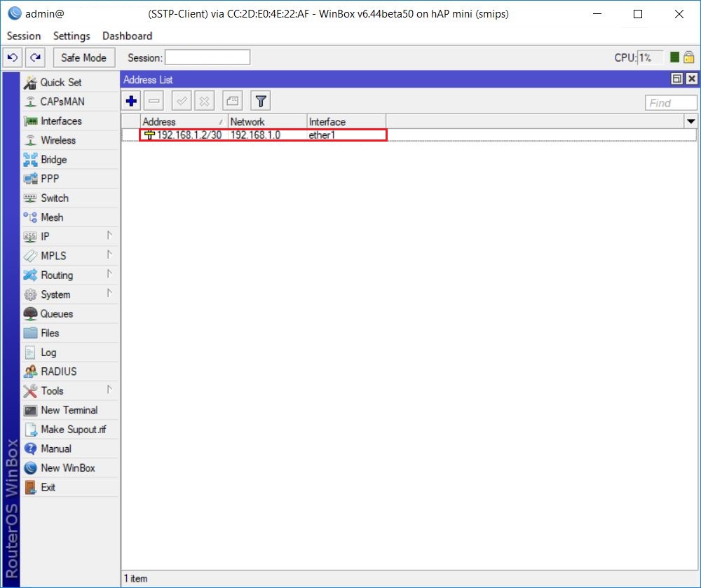Click the Undo arrow icon
The width and height of the screenshot is (701, 588).
[x=13, y=57]
